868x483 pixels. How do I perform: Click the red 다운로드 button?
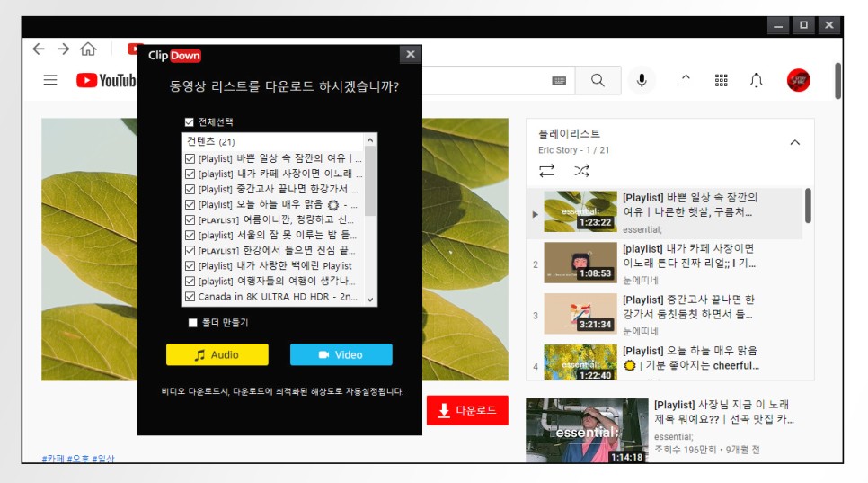(x=467, y=410)
